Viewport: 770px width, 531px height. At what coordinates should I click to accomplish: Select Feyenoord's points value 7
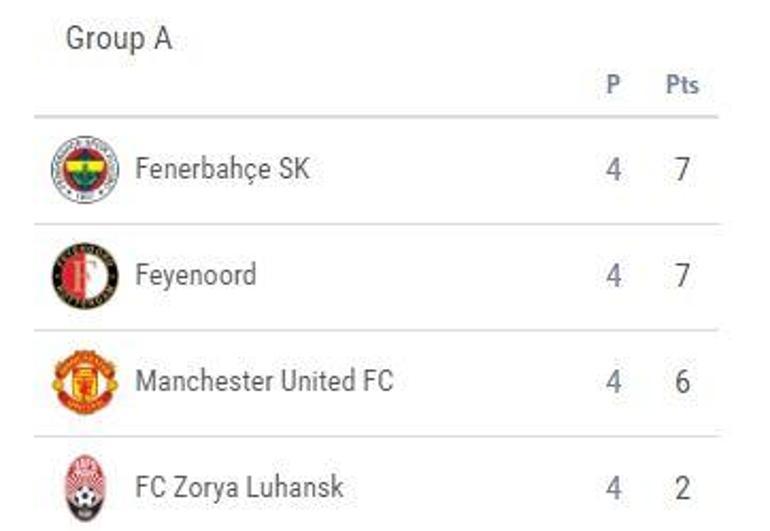[682, 276]
